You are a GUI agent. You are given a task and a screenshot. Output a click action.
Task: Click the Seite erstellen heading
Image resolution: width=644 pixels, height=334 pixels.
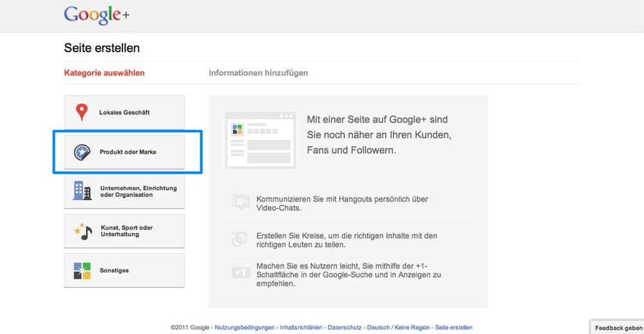point(102,48)
